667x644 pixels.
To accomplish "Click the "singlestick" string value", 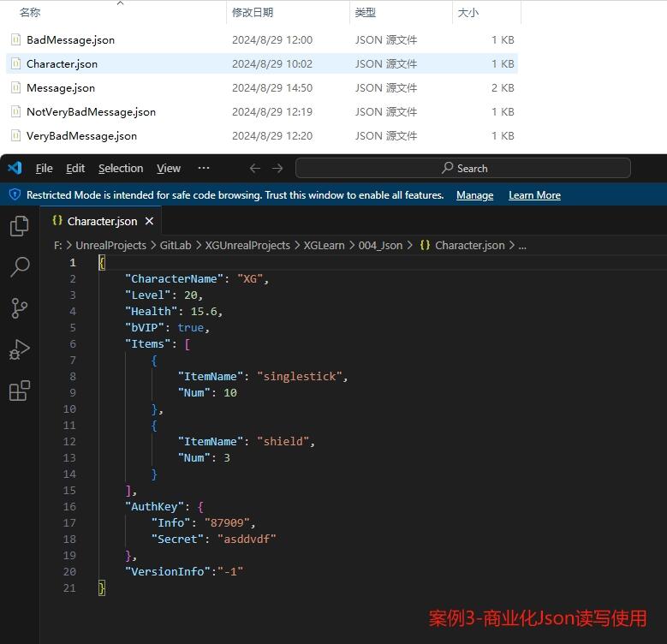I will coord(300,377).
